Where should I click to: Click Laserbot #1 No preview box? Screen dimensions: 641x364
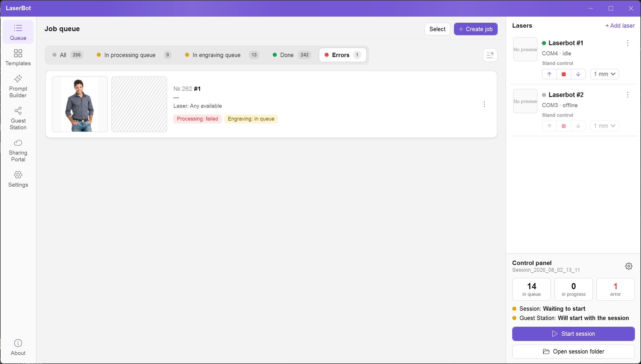[x=525, y=49]
